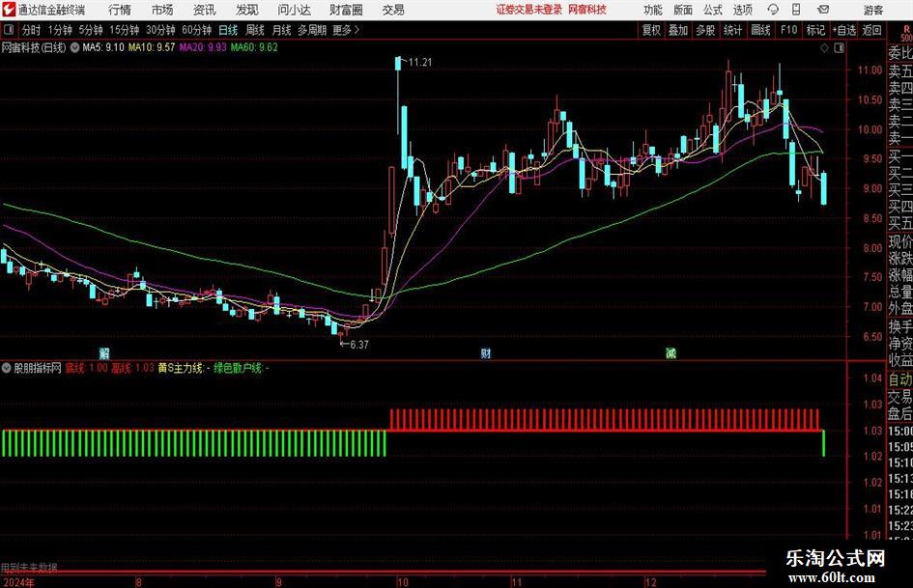This screenshot has width=913, height=588.
Task: Open the 发现 menu
Action: [x=247, y=10]
